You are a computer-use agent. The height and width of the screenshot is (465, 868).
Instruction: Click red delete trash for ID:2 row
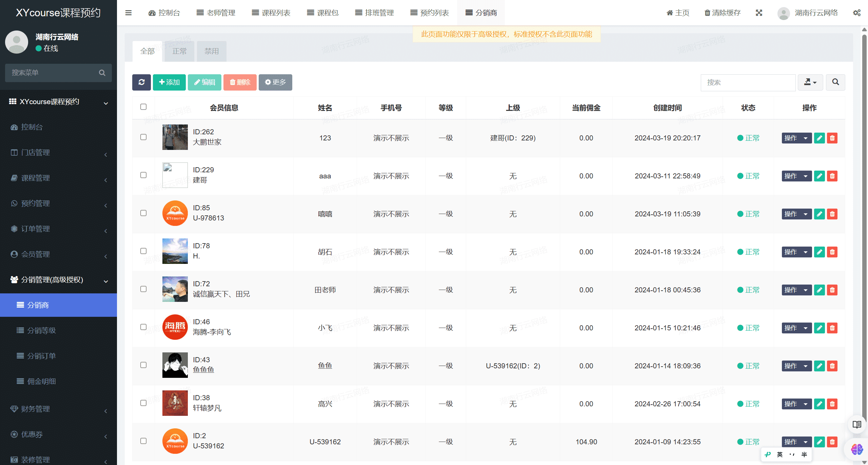(x=832, y=442)
